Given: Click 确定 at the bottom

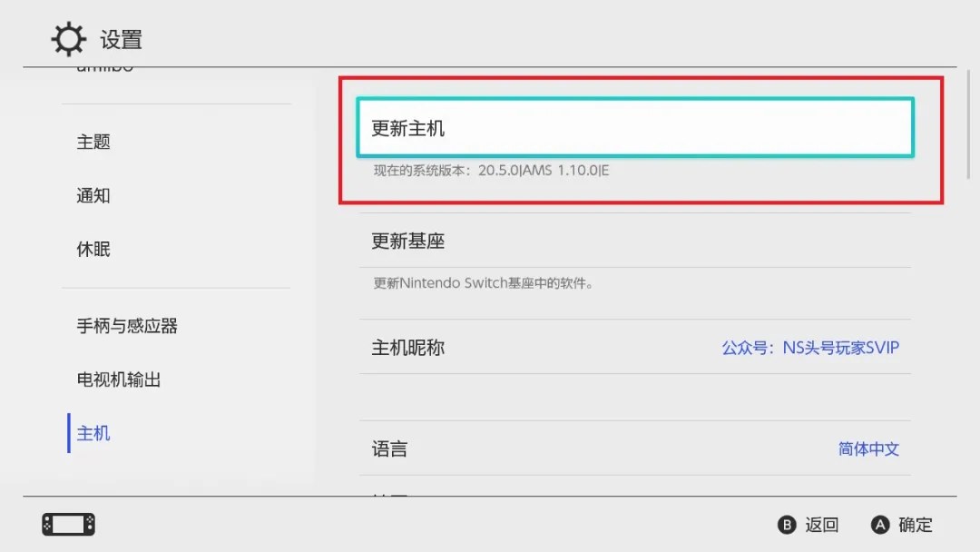Looking at the screenshot, I should 915,525.
